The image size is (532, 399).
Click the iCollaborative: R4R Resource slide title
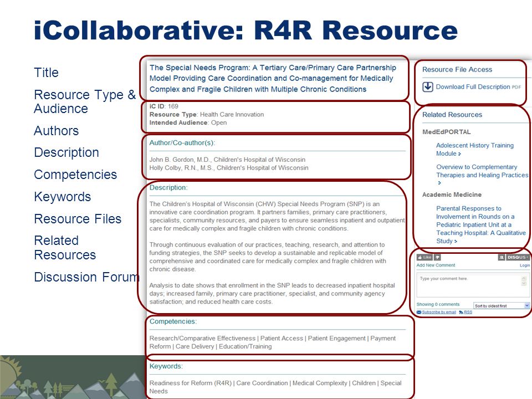point(245,30)
